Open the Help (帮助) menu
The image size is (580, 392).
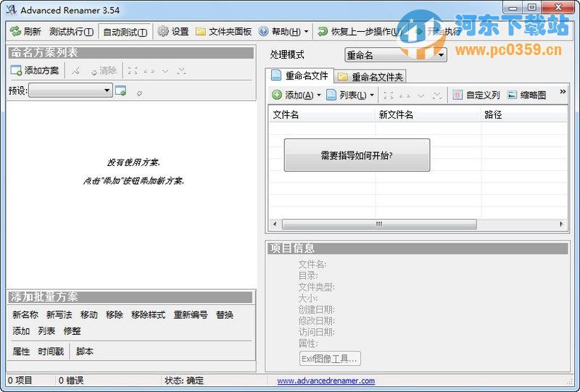(x=280, y=31)
